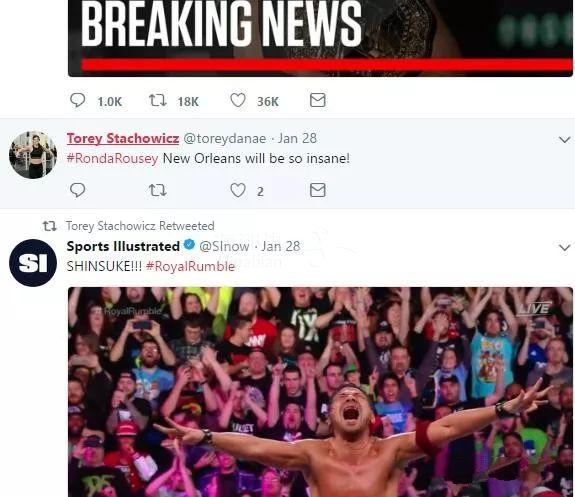575x497 pixels.
Task: Expand options chevron on Torey's tweet
Action: tap(564, 140)
